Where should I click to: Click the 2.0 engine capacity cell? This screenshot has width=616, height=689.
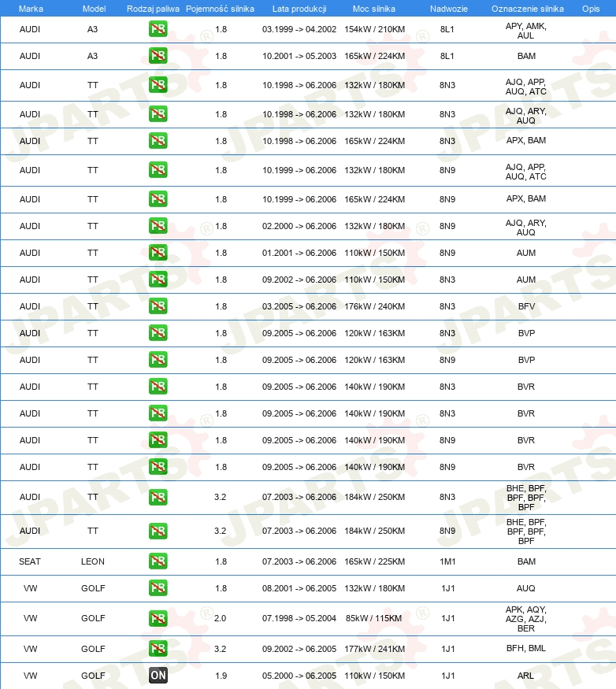[x=221, y=618]
